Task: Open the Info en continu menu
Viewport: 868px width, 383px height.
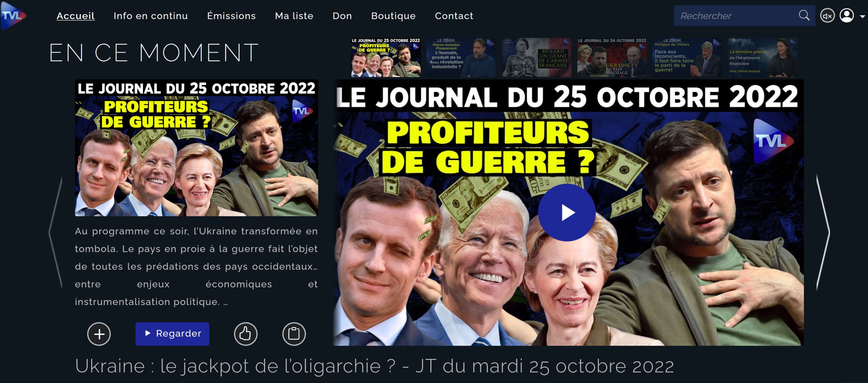Action: pyautogui.click(x=151, y=16)
